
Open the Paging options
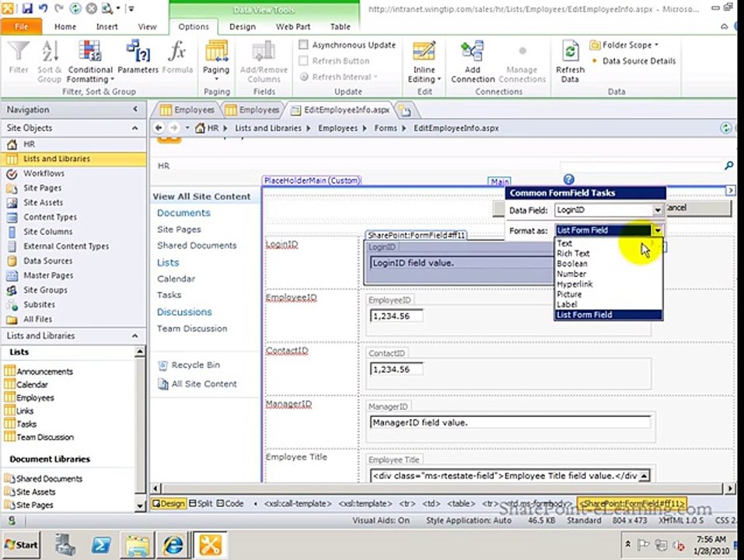click(216, 61)
